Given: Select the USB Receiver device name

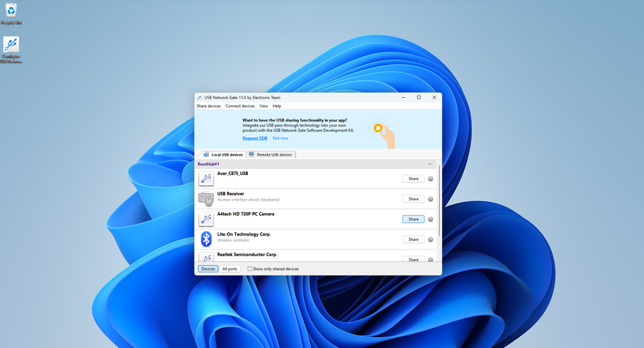Looking at the screenshot, I should (230, 194).
